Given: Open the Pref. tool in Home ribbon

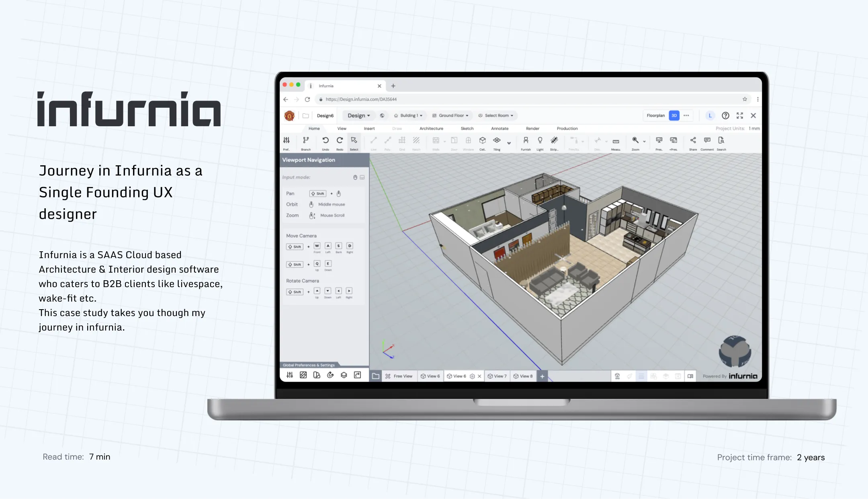Looking at the screenshot, I should 286,143.
